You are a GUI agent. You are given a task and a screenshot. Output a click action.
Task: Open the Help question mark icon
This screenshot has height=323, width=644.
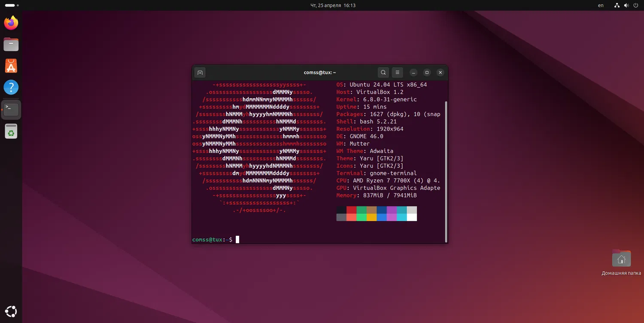[x=11, y=87]
